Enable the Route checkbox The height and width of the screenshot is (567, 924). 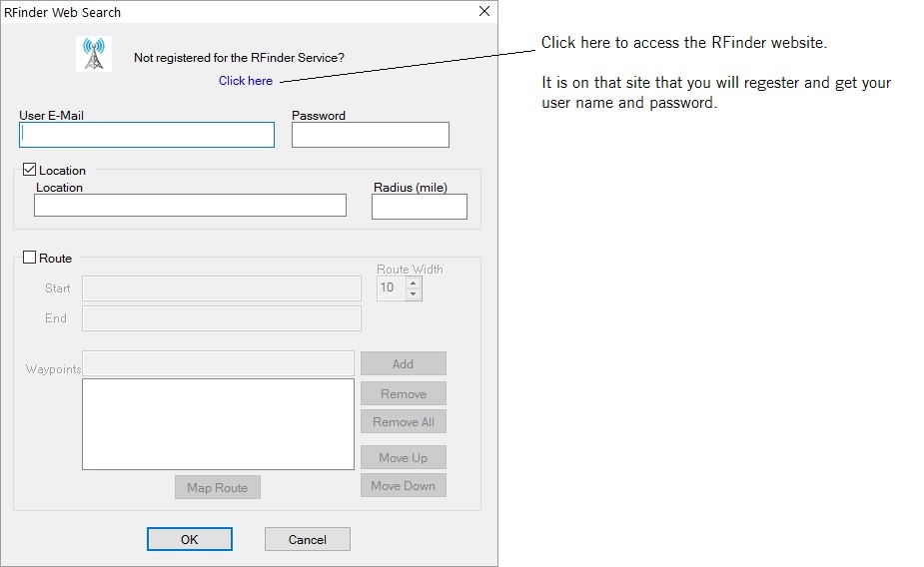(x=29, y=258)
